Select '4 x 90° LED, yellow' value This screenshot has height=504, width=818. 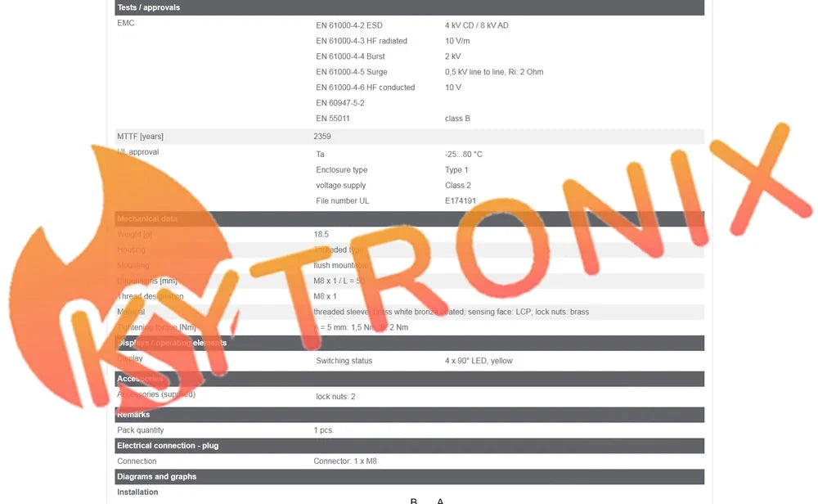point(479,361)
